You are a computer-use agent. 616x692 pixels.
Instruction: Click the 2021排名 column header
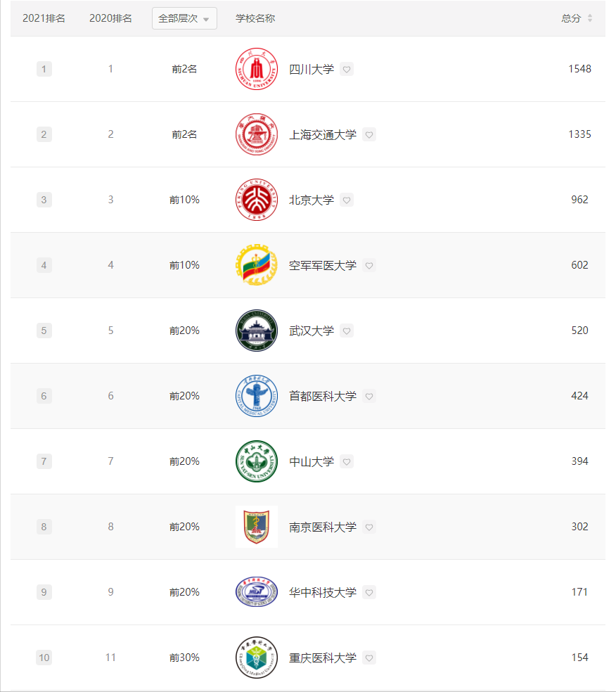pos(44,18)
